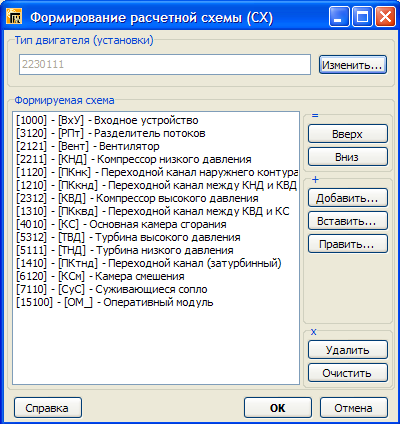
Task: Select row [1210] Переходной канал между КНД и КВД
Action: [156, 185]
